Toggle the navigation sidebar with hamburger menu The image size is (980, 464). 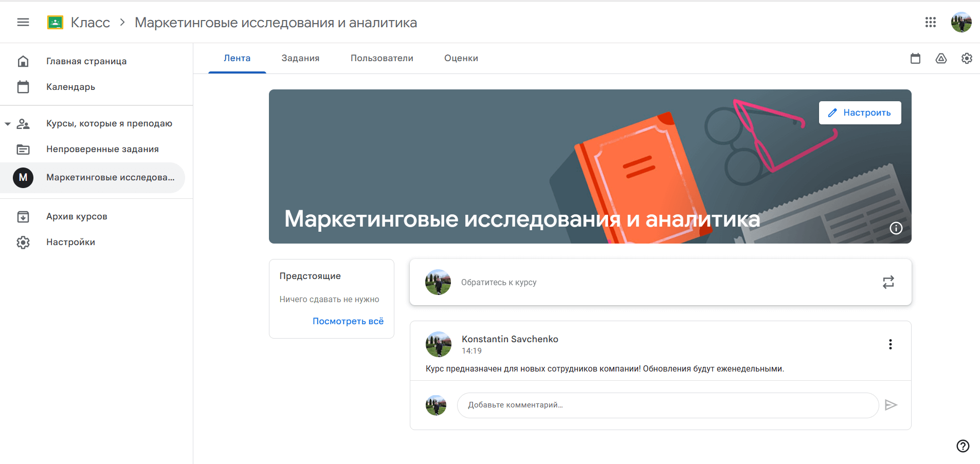click(x=23, y=22)
